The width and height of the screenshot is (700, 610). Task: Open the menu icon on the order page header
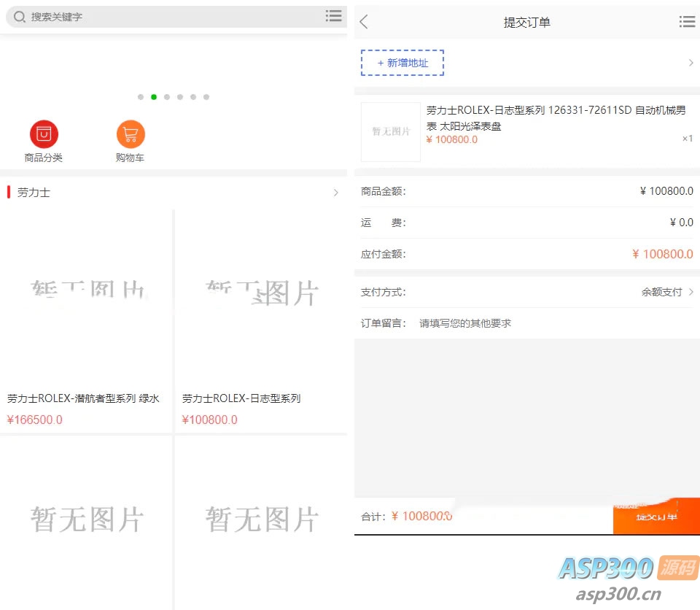click(x=686, y=22)
